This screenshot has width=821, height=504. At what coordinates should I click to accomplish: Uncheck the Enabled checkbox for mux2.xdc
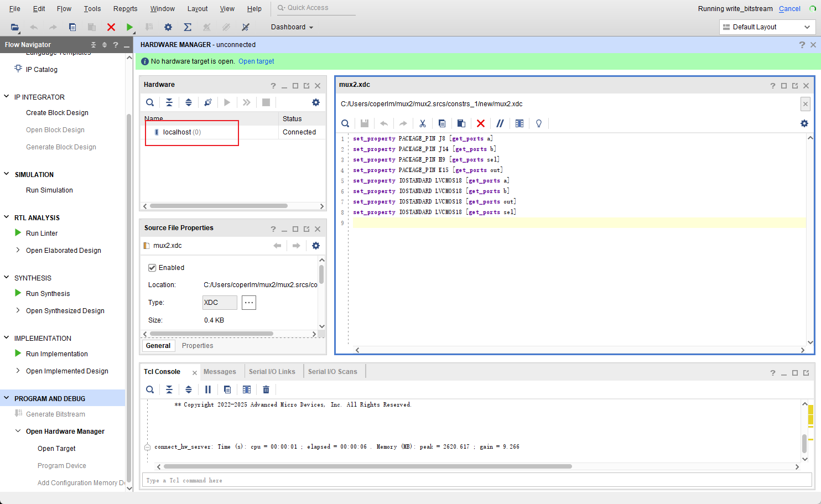(x=152, y=268)
